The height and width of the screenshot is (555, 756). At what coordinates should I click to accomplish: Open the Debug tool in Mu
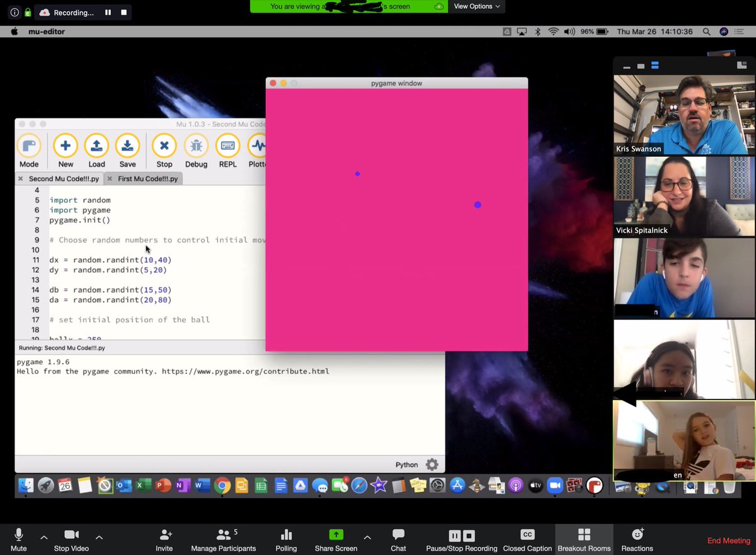196,151
